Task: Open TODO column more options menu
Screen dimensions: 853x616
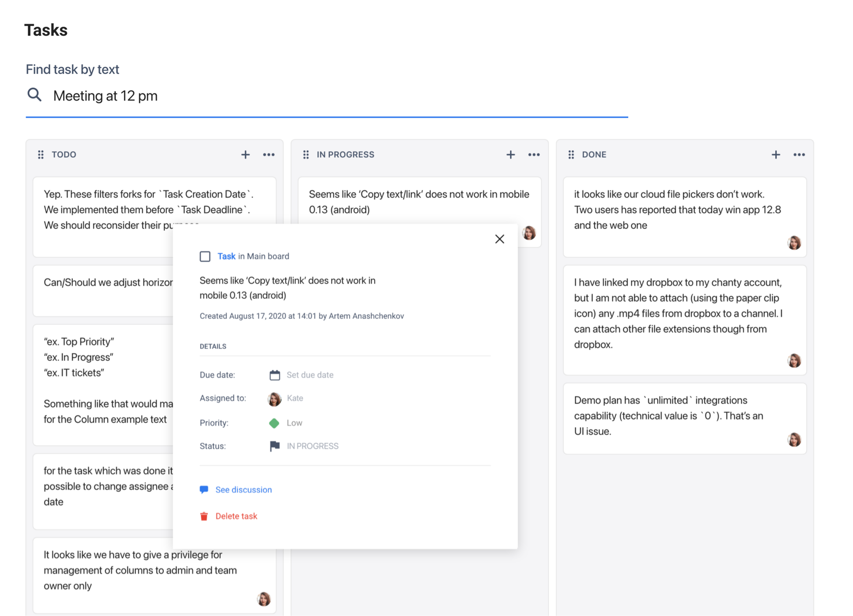Action: coord(269,155)
